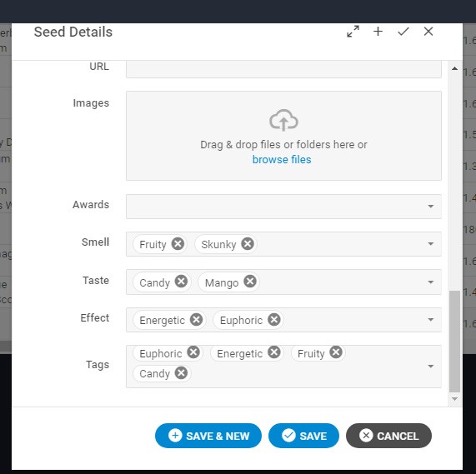Screen dimensions: 476x474
Task: Remove the Euphoric chip from Tags
Action: (193, 352)
